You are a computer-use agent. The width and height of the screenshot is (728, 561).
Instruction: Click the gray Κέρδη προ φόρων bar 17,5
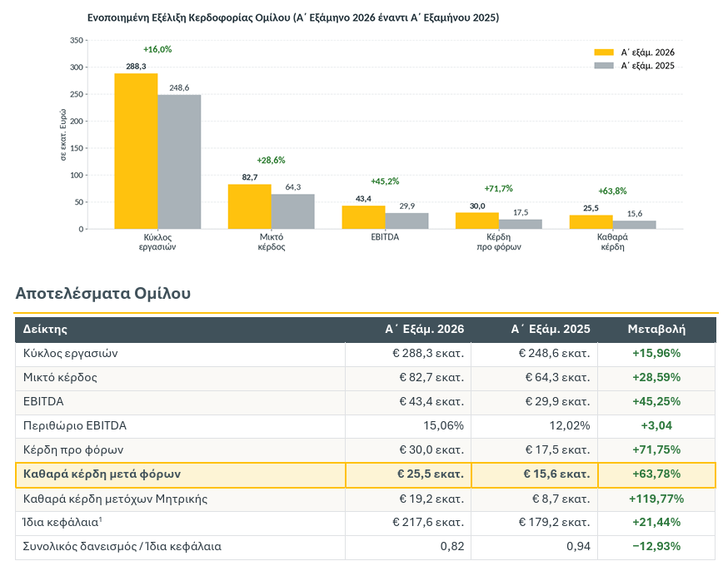tap(521, 224)
